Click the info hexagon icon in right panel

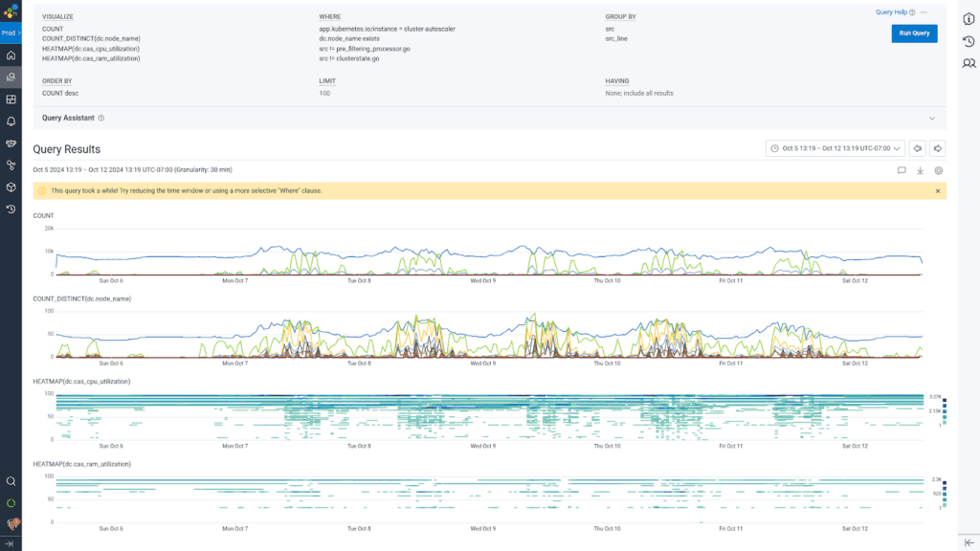click(x=969, y=18)
